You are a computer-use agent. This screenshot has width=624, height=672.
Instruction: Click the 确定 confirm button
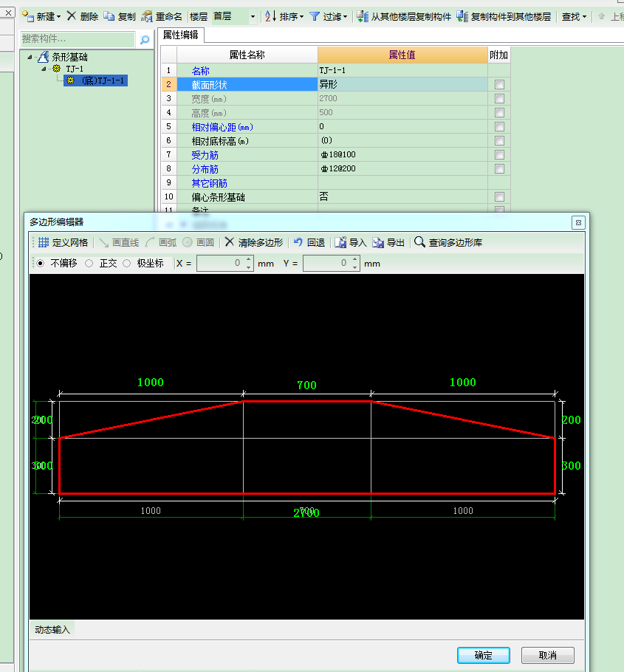pyautogui.click(x=484, y=655)
